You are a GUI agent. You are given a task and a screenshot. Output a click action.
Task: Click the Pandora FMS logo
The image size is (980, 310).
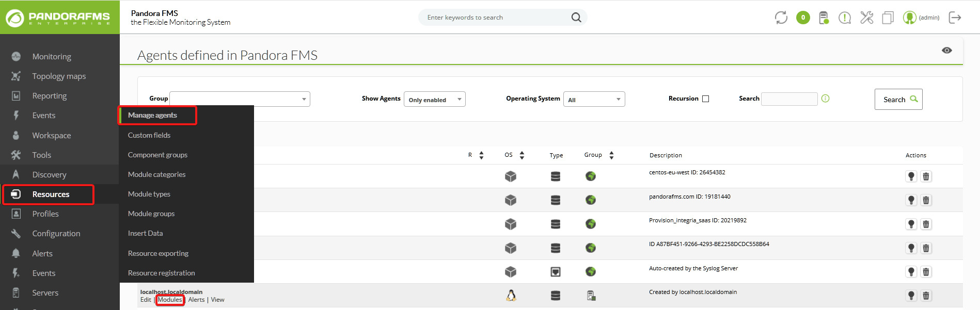tap(58, 18)
